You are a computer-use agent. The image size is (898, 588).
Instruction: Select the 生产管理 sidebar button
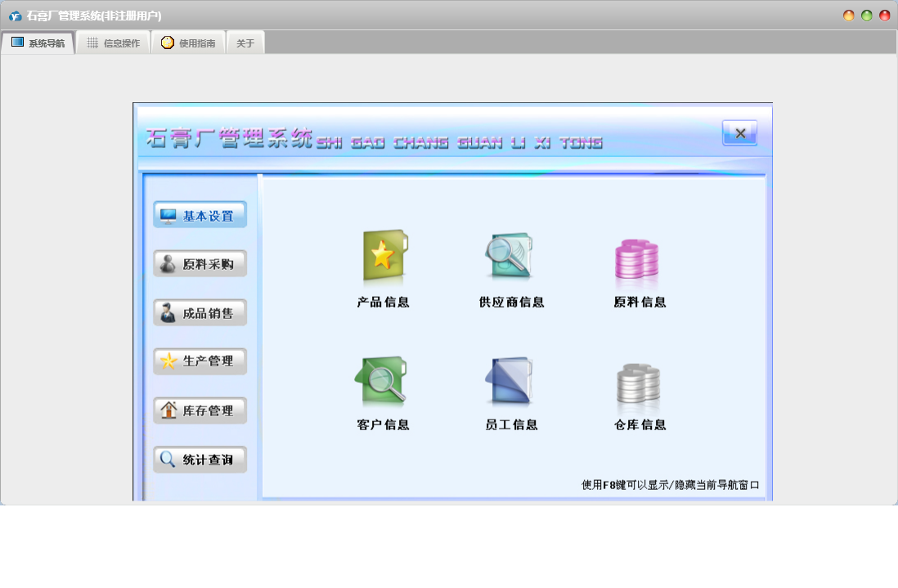coord(200,361)
